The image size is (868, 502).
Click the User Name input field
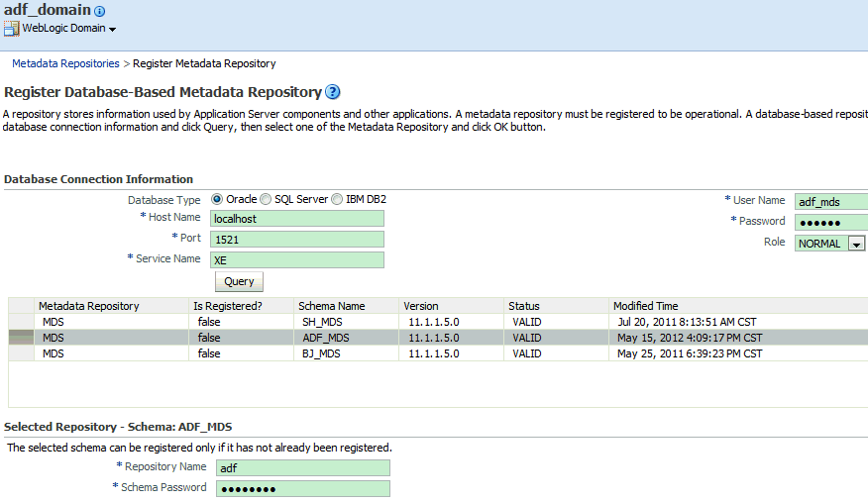pos(830,202)
